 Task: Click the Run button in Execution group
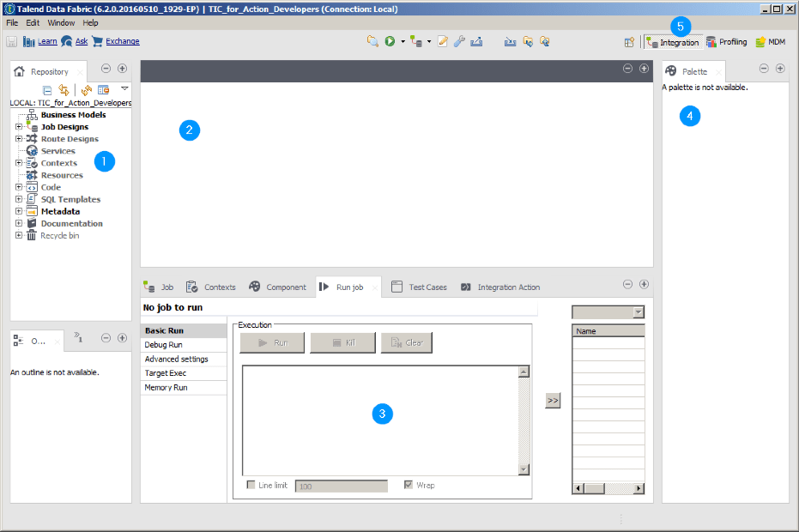point(272,343)
